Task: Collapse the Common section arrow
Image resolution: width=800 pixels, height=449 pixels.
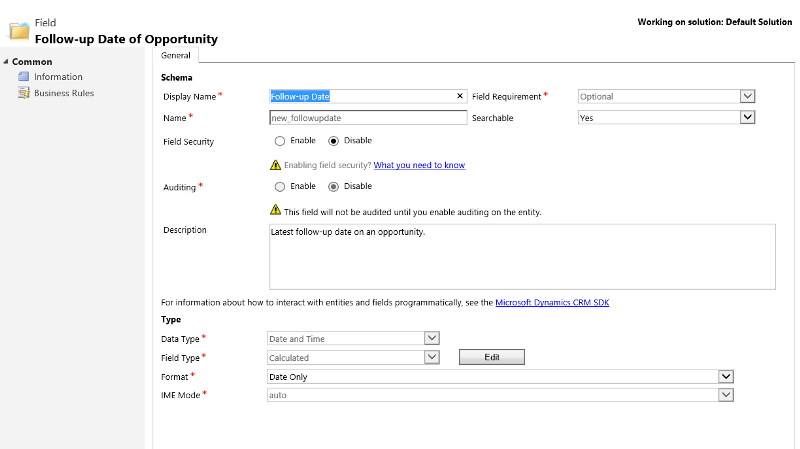Action: [6, 62]
